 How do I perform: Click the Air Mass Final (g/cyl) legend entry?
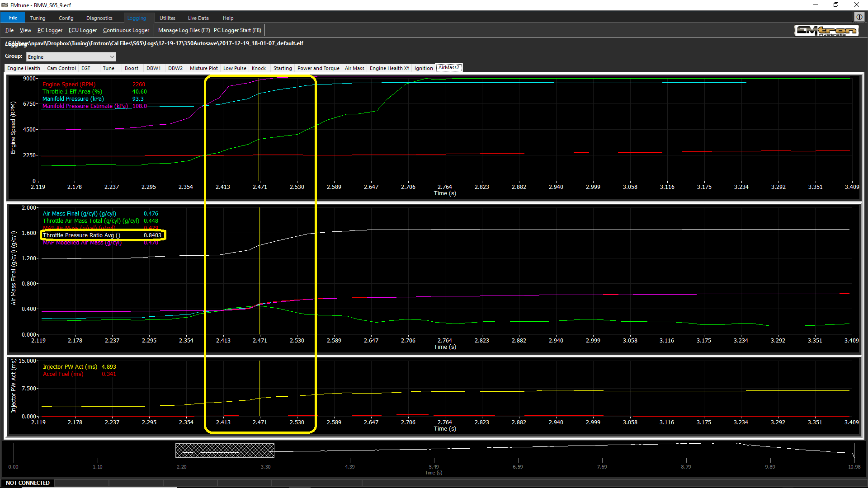click(x=80, y=214)
